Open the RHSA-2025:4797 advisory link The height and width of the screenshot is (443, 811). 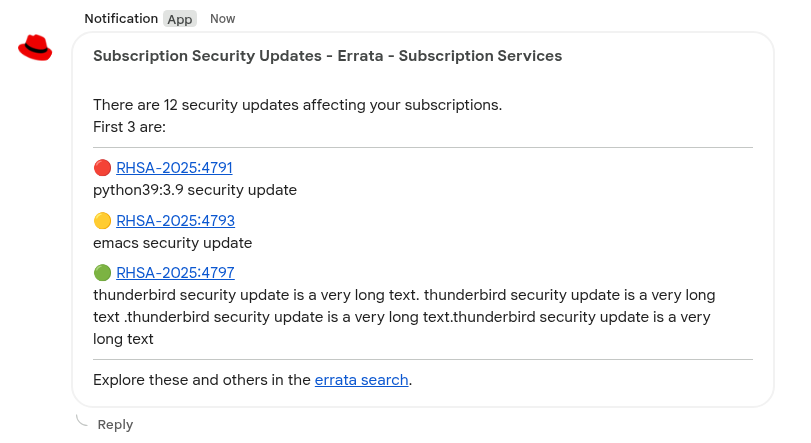pyautogui.click(x=175, y=273)
